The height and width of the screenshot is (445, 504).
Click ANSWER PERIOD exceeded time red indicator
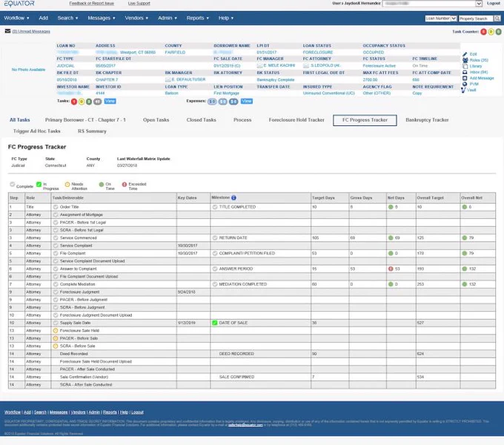pos(391,268)
